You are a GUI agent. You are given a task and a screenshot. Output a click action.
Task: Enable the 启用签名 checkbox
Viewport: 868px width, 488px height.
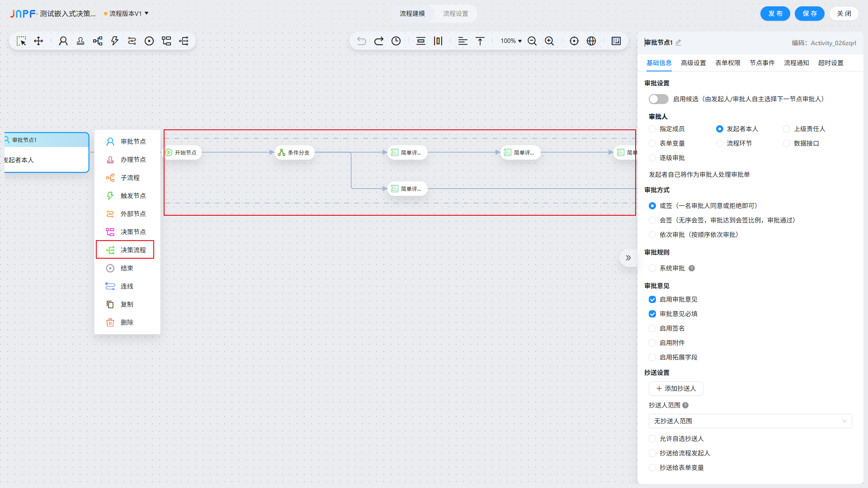tap(652, 328)
